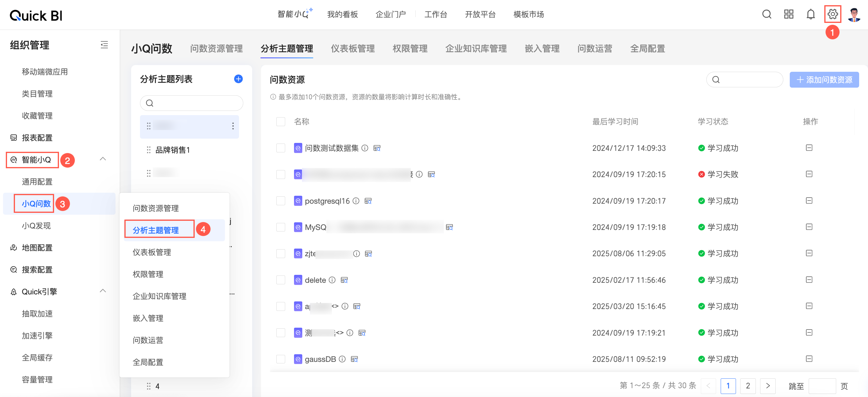The width and height of the screenshot is (868, 397).
Task: Focus the 跳至 page number input
Action: coord(822,386)
